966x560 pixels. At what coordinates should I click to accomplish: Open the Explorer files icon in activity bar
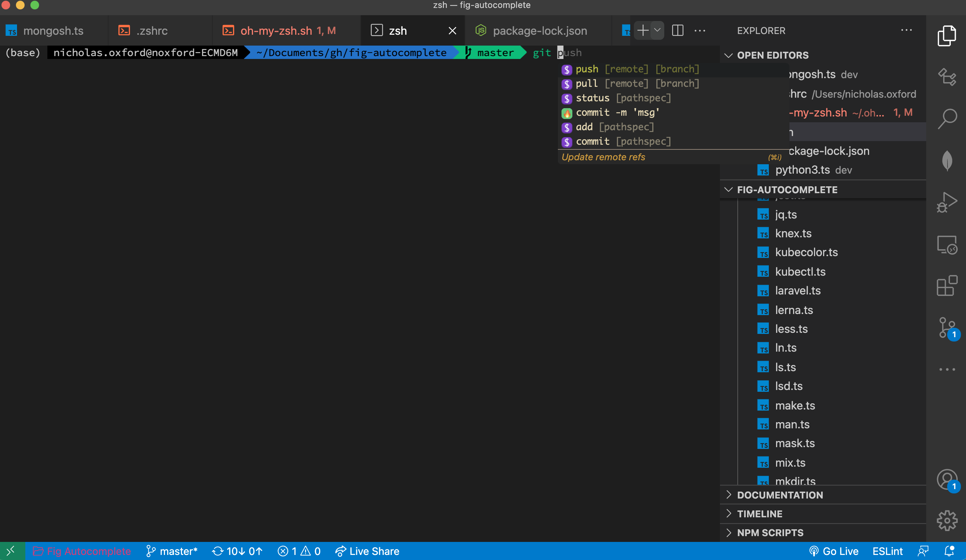[x=946, y=36]
